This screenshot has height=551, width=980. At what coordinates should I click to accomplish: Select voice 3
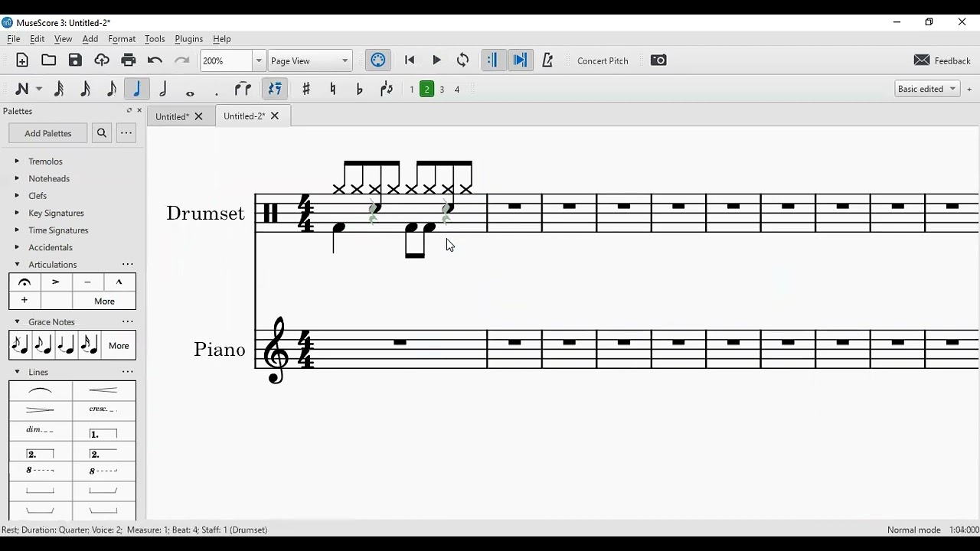click(442, 90)
